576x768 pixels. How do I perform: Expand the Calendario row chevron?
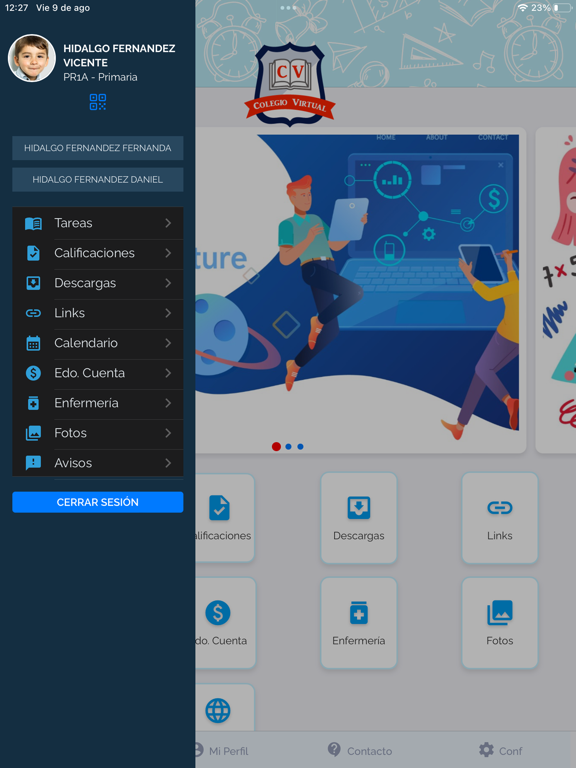click(168, 343)
